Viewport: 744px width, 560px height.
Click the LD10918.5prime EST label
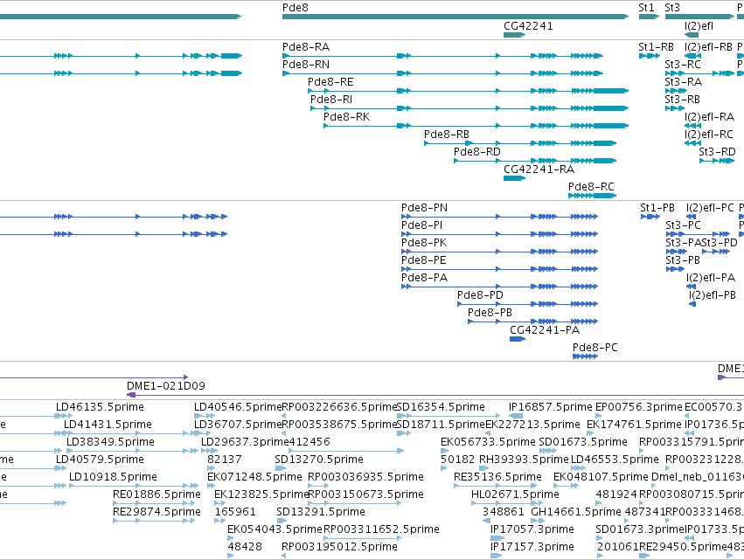(x=113, y=477)
